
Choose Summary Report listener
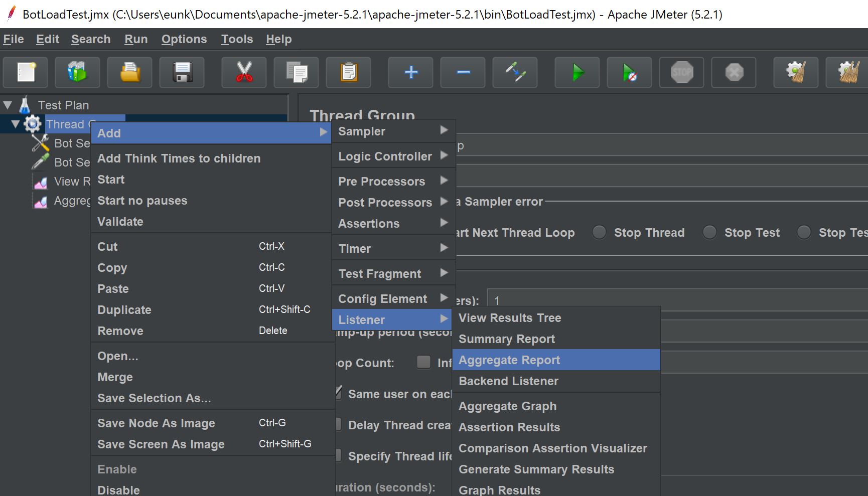(556, 339)
